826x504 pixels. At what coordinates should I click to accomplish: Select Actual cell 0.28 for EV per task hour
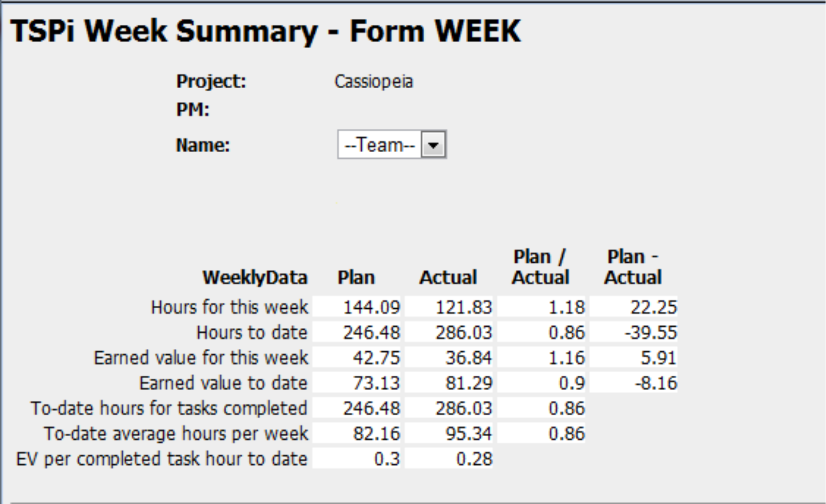click(x=450, y=459)
